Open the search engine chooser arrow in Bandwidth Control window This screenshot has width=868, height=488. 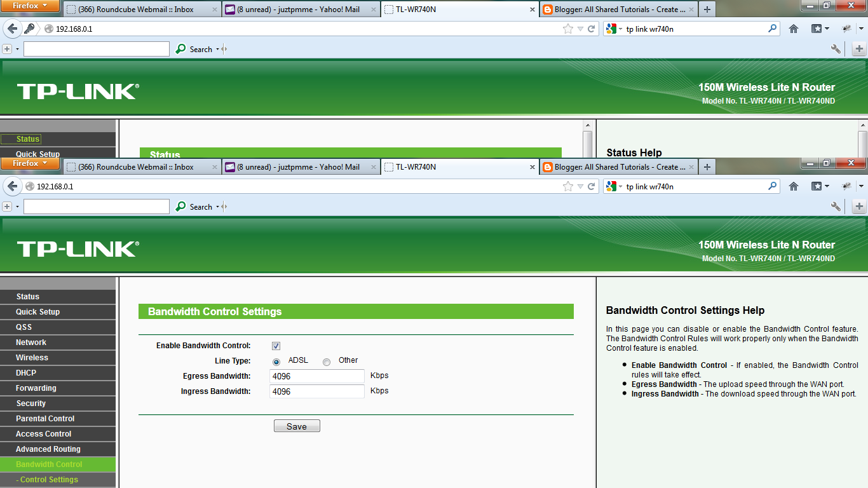click(x=620, y=186)
